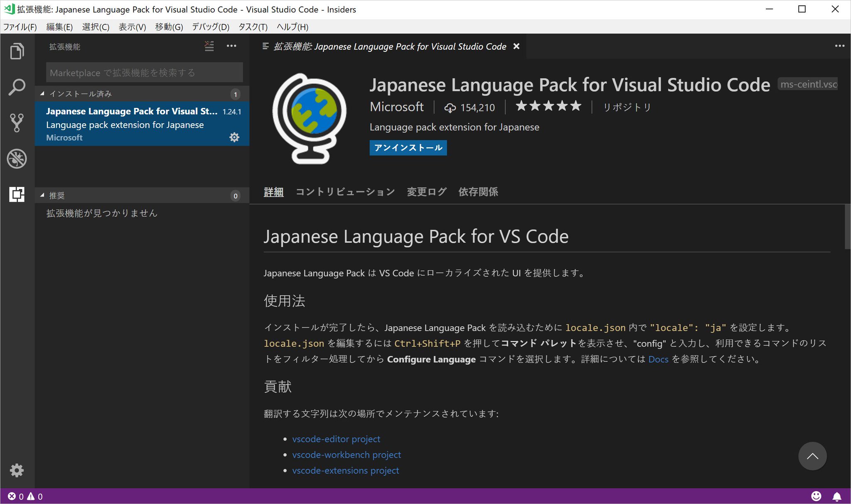Click the download count 154,210

tap(470, 108)
